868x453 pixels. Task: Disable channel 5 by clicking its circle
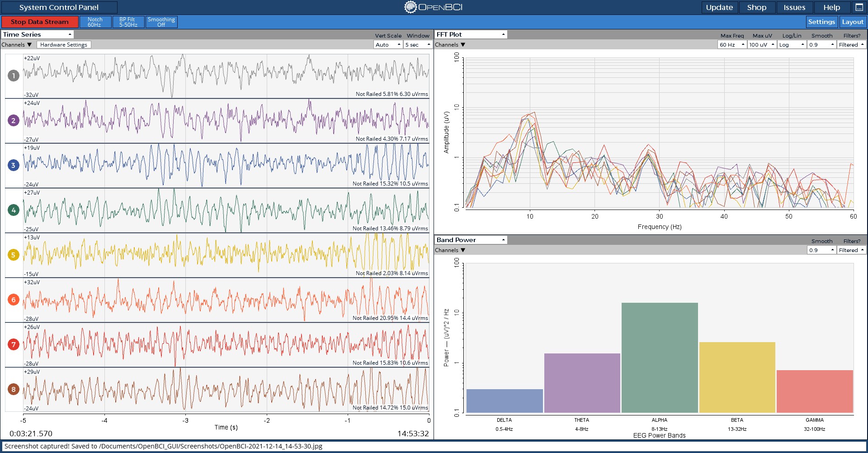point(14,255)
